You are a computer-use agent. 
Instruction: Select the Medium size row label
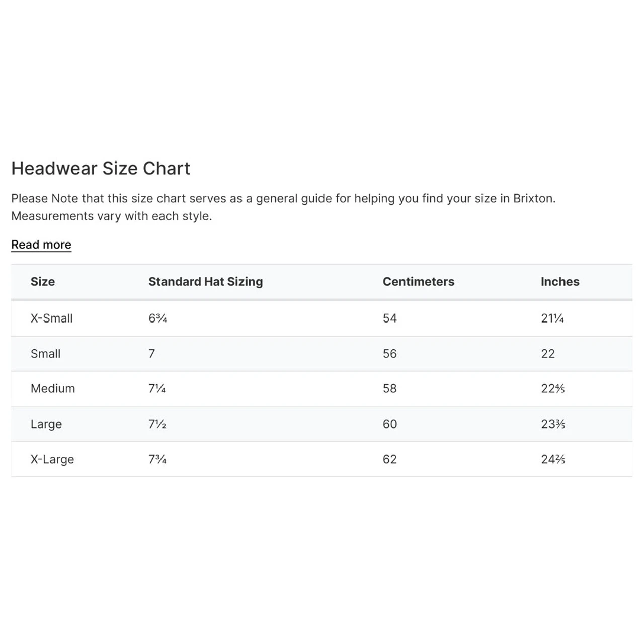coord(52,389)
